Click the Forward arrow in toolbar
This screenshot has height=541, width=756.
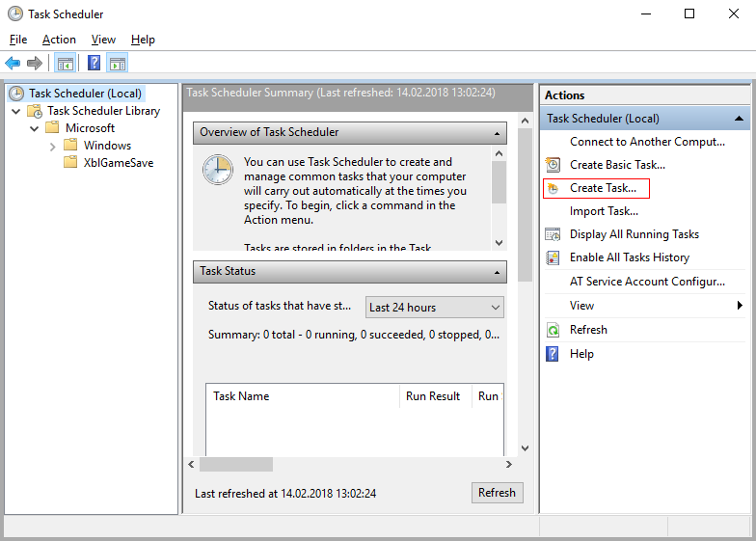pos(35,64)
